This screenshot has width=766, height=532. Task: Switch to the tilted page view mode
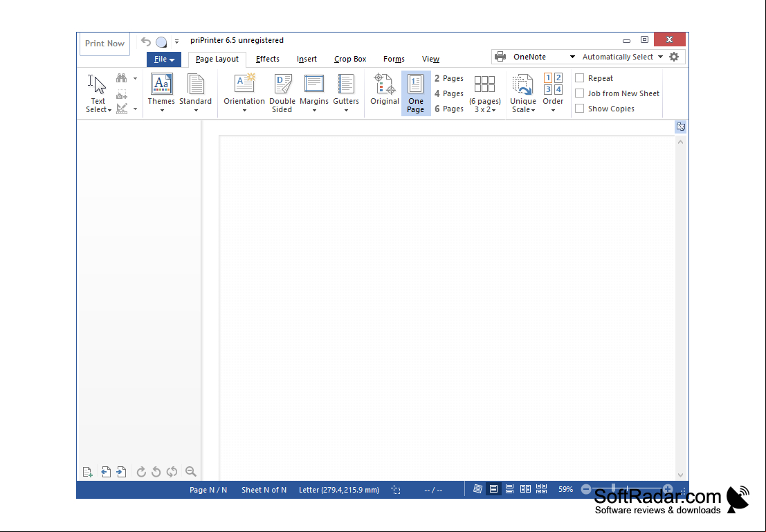click(477, 489)
